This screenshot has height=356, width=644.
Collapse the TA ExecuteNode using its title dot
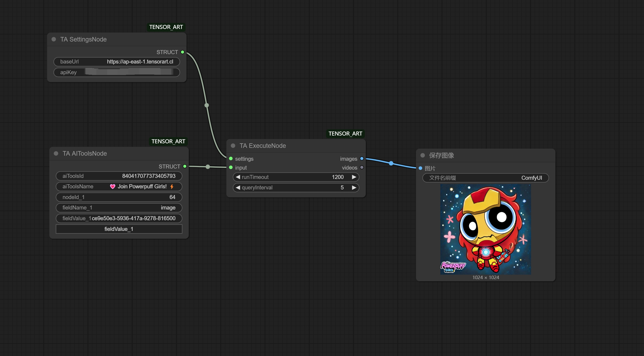233,146
